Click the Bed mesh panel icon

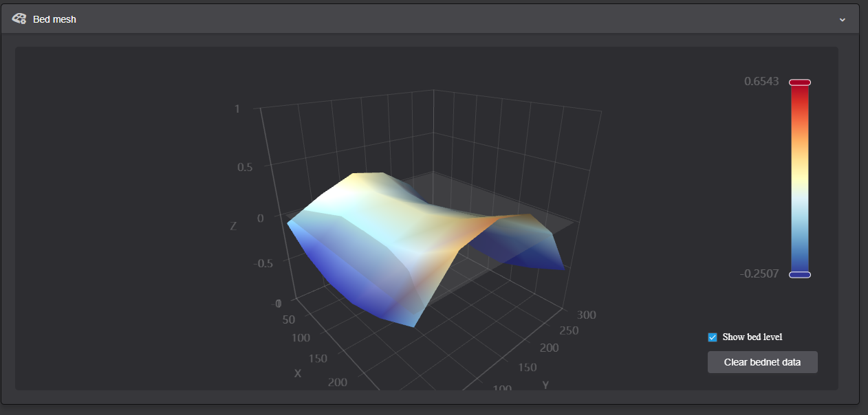19,19
